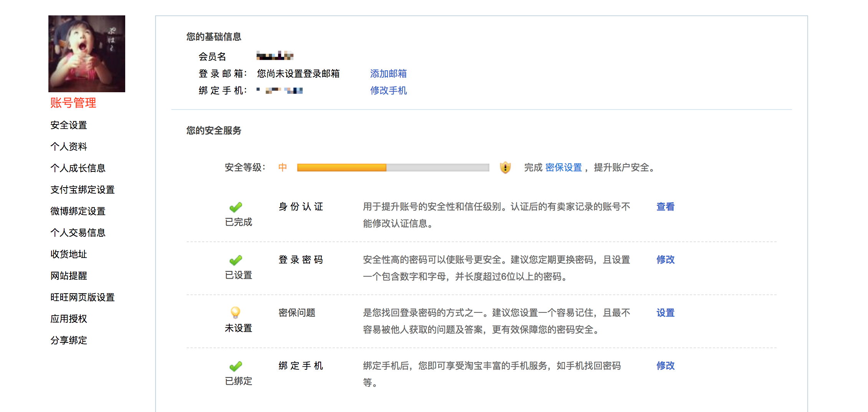This screenshot has width=868, height=412.
Task: Select 收货地址 from the sidebar
Action: pyautogui.click(x=69, y=254)
